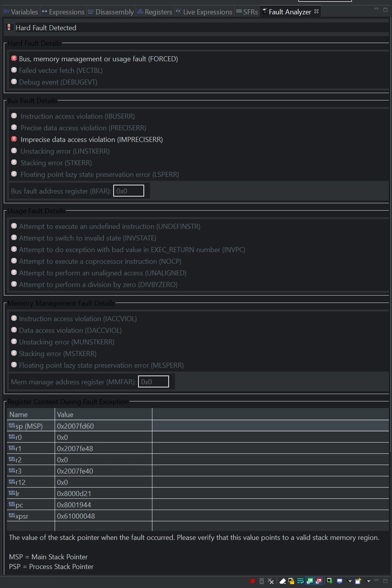Click the IMPRECISERR red error icon
The height and width of the screenshot is (588, 392).
coord(14,139)
